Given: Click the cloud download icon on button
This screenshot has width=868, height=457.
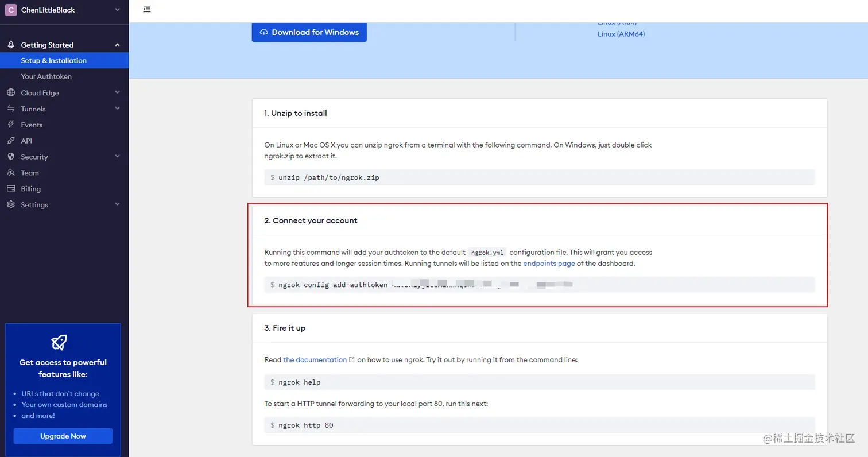Looking at the screenshot, I should coord(264,32).
